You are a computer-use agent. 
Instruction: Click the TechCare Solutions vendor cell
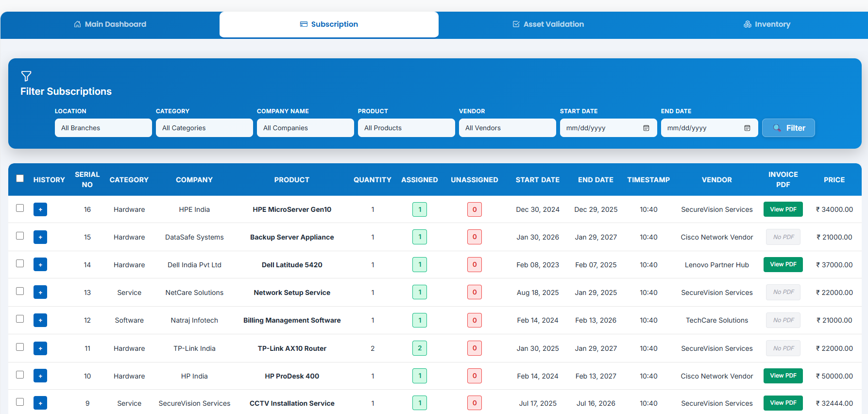(x=717, y=320)
